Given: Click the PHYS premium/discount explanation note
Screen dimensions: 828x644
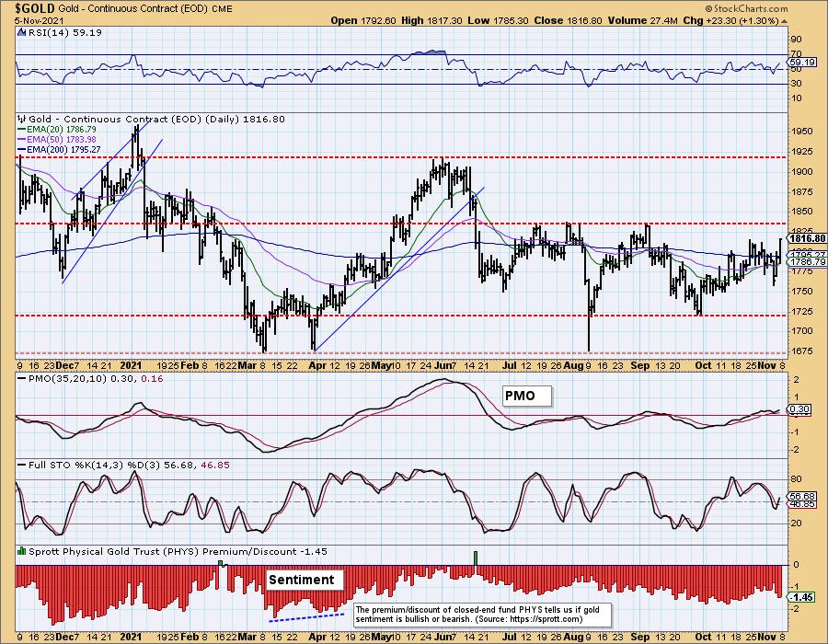Looking at the screenshot, I should coord(483,615).
